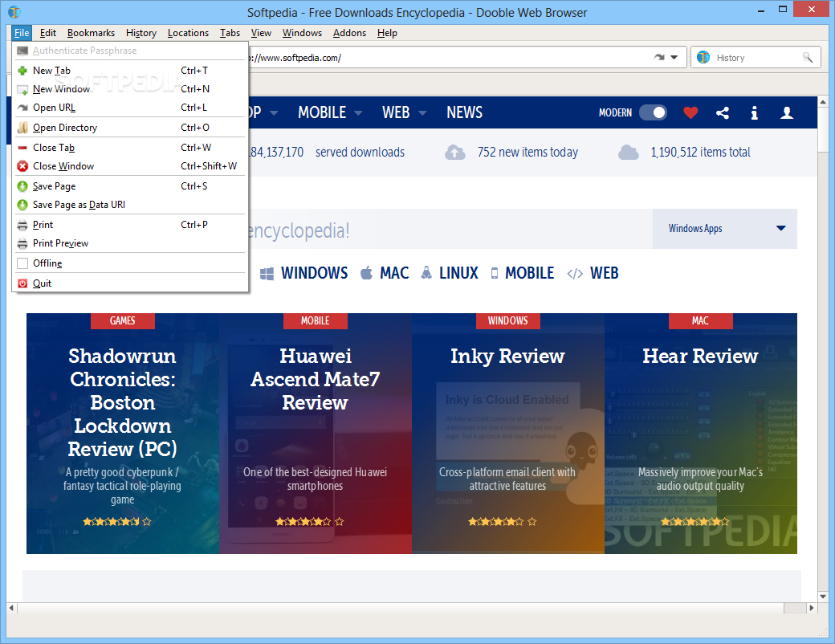
Task: Click the red Quit power icon
Action: [x=22, y=283]
